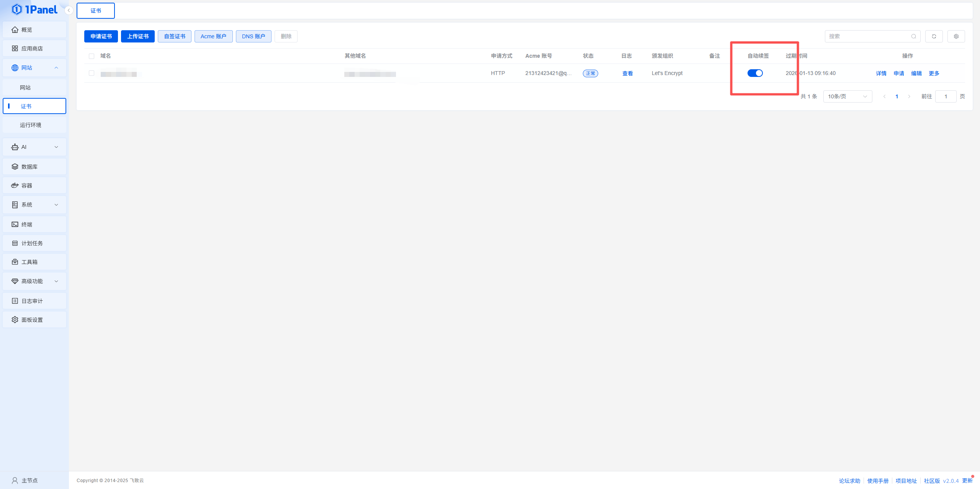The image size is (980, 489).
Task: Open the 10条/页 page size dropdown
Action: pos(847,96)
